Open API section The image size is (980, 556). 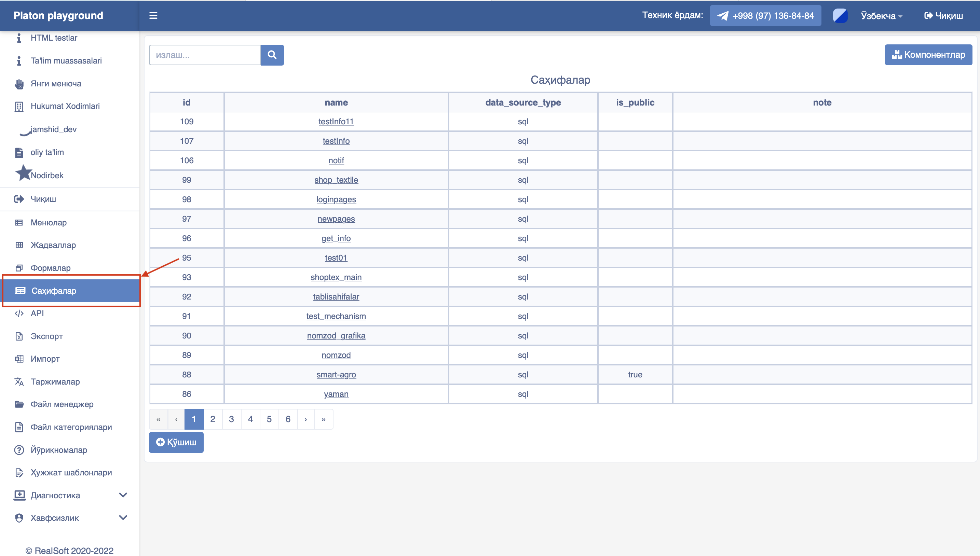pyautogui.click(x=37, y=313)
